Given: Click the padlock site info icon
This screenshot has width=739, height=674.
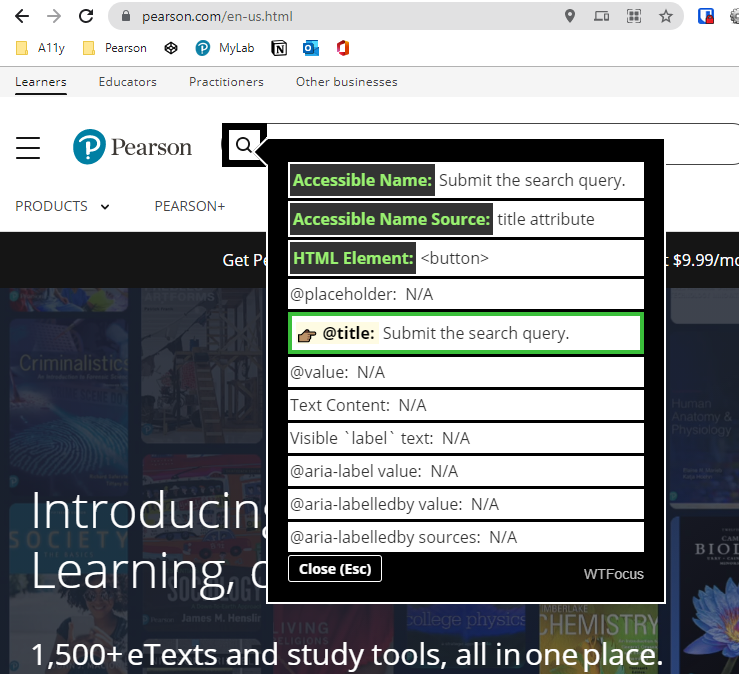Looking at the screenshot, I should [x=125, y=16].
